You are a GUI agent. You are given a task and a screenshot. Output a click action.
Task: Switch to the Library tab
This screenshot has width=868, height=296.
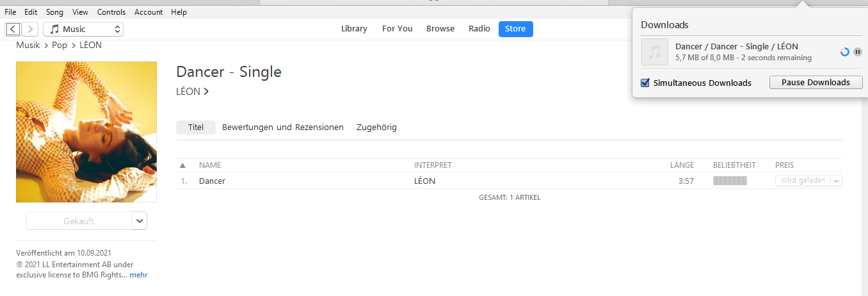354,29
